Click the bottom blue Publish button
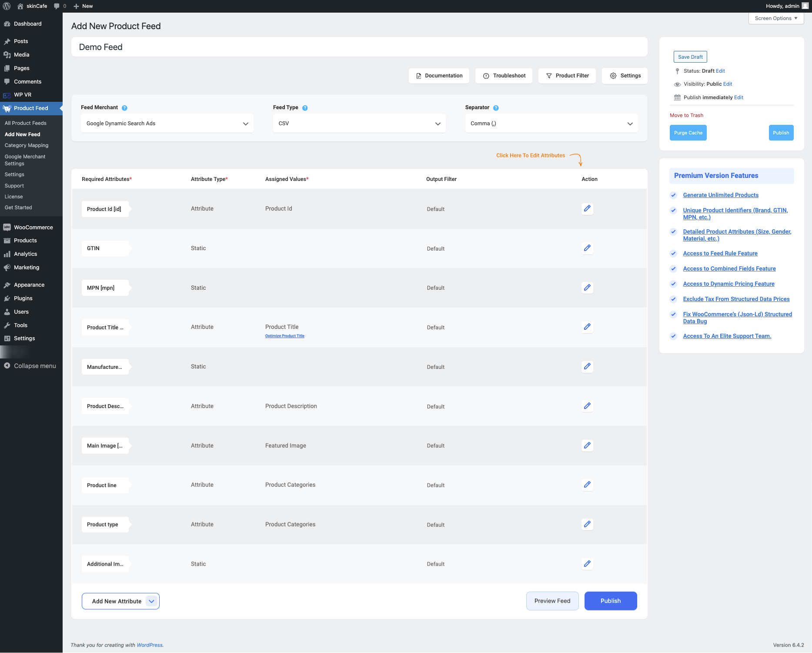 point(611,601)
